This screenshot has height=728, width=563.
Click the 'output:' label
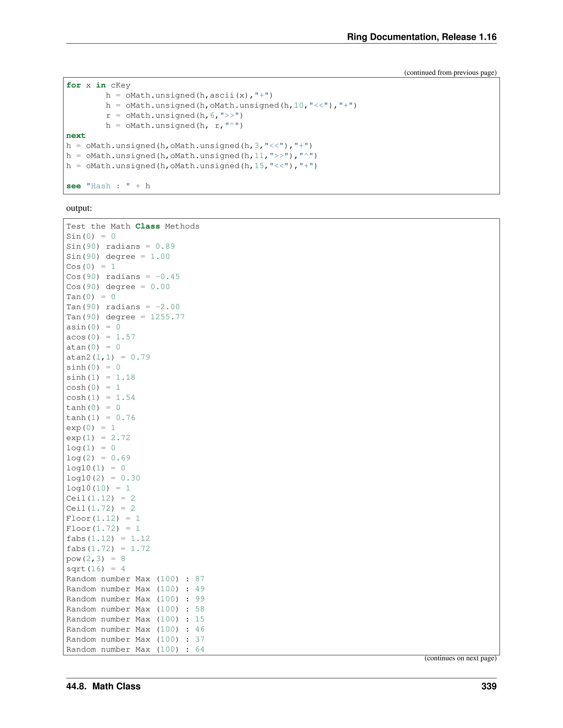[x=79, y=208]
